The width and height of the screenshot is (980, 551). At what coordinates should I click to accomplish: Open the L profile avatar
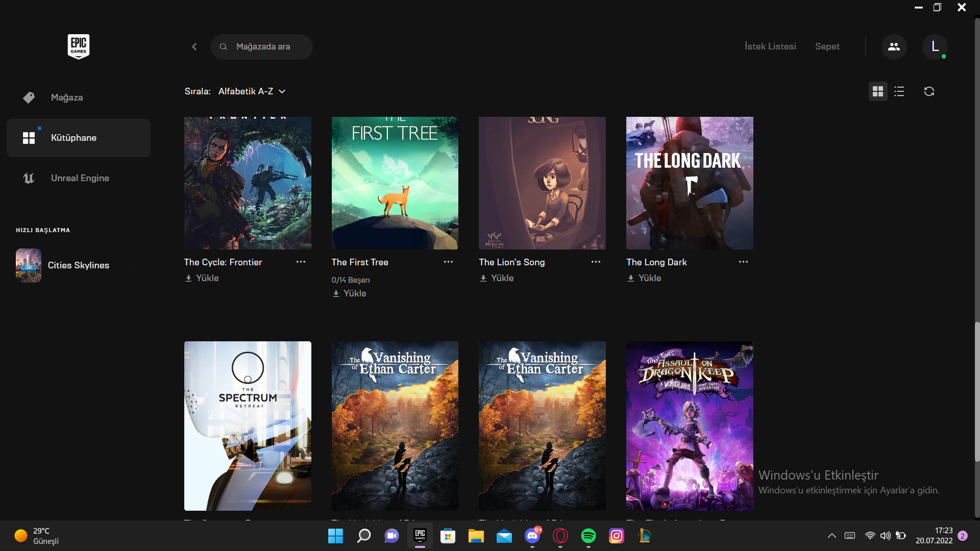(935, 46)
